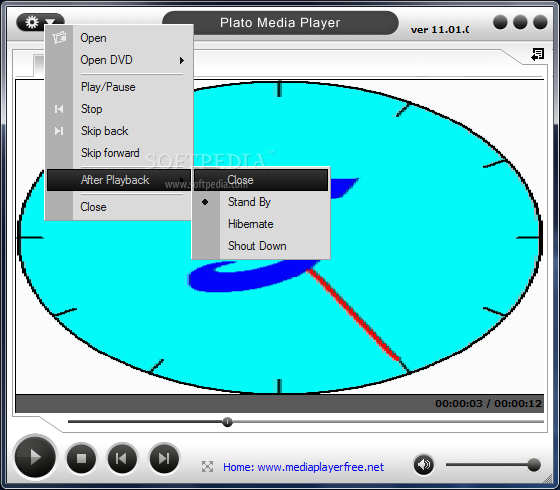Select the Hibernate option
The height and width of the screenshot is (490, 560).
pos(261,224)
